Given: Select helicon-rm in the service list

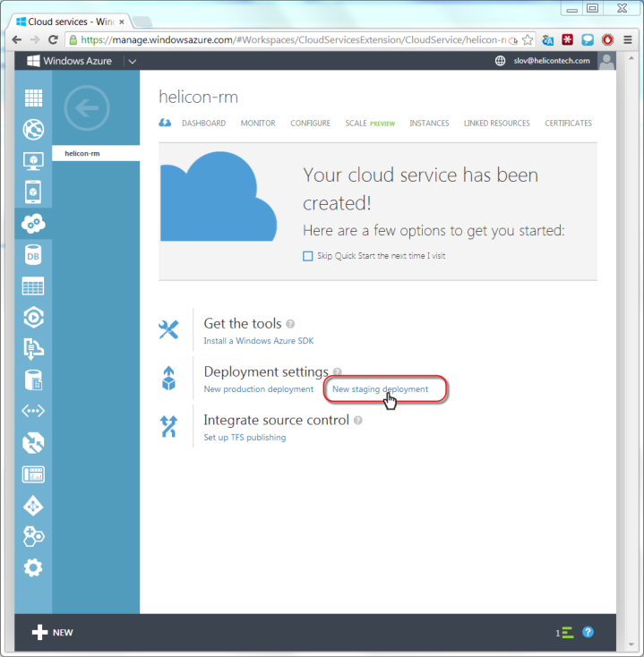Looking at the screenshot, I should tap(96, 153).
